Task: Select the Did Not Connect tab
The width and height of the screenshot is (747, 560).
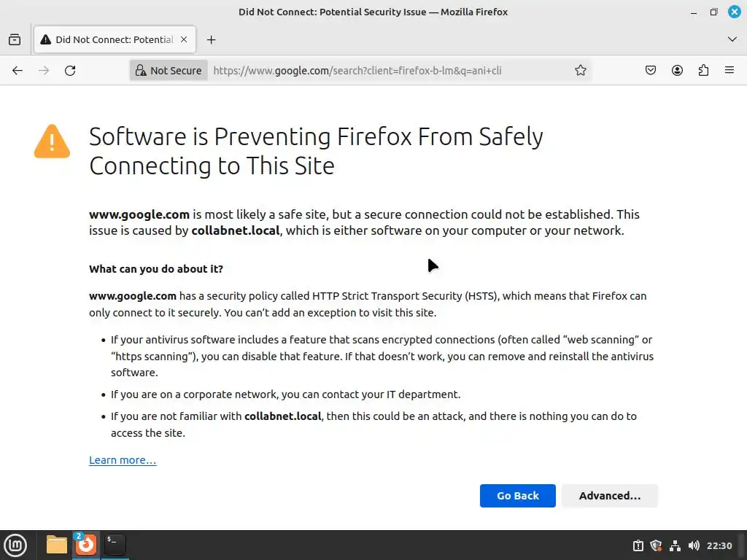Action: [x=109, y=39]
